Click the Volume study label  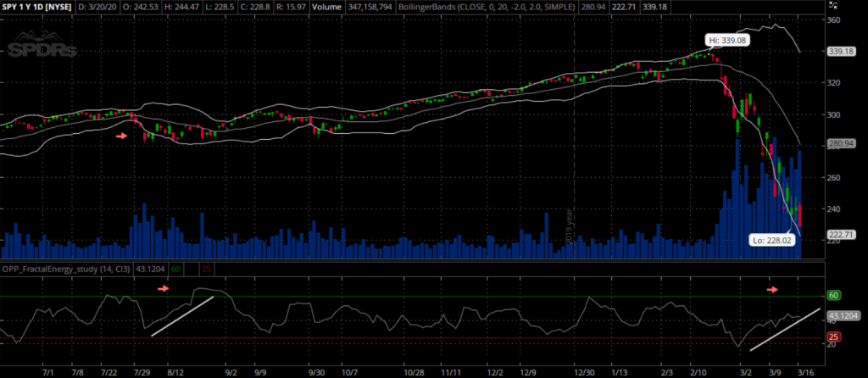pyautogui.click(x=326, y=8)
